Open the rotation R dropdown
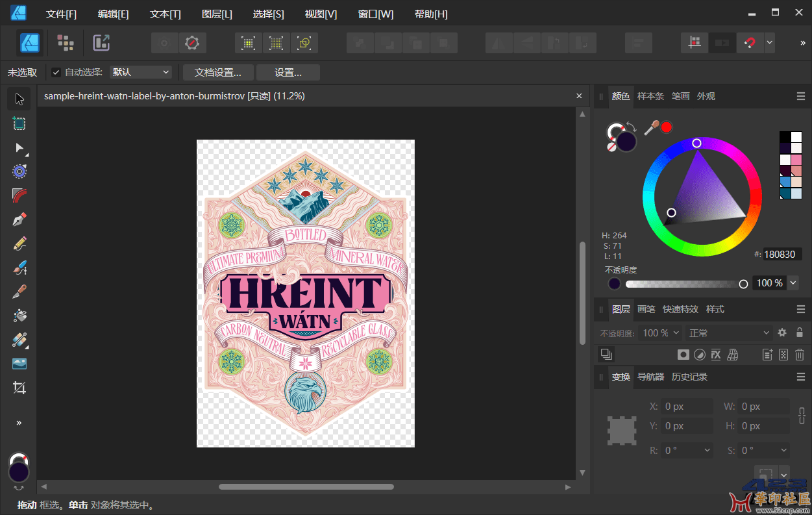Viewport: 812px width, 515px height. 687,450
